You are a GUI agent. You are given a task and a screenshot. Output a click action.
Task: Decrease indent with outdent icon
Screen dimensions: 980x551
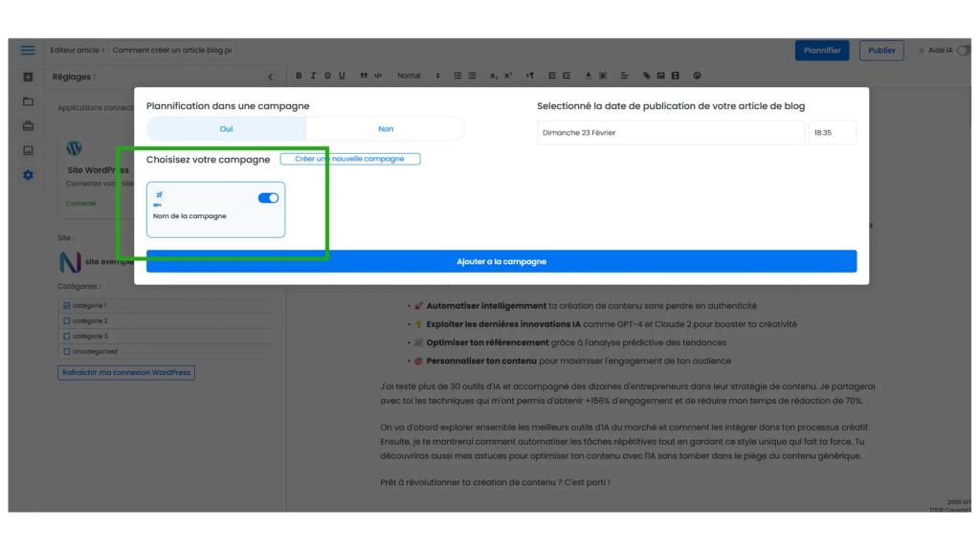tap(552, 76)
